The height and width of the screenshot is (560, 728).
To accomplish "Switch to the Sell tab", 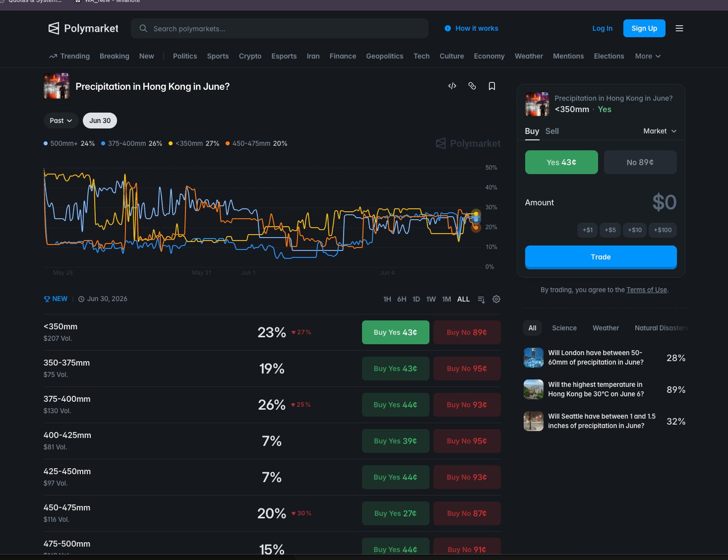I will [552, 131].
